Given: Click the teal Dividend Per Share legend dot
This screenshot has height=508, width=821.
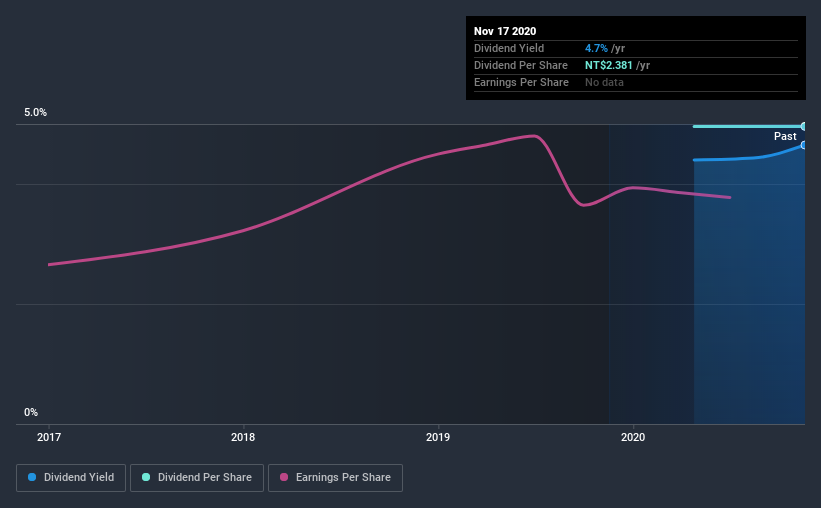Looking at the screenshot, I should [x=146, y=477].
